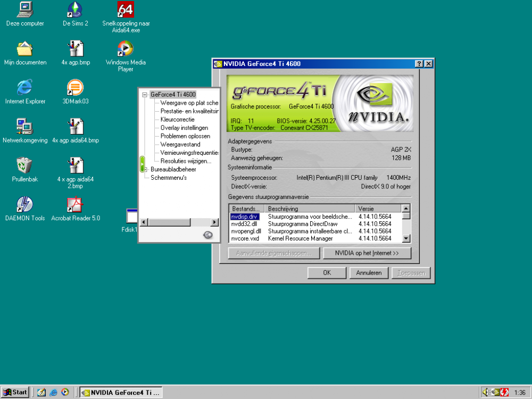Select nvopengl.dll row in file list
The height and width of the screenshot is (399, 532).
tap(246, 231)
